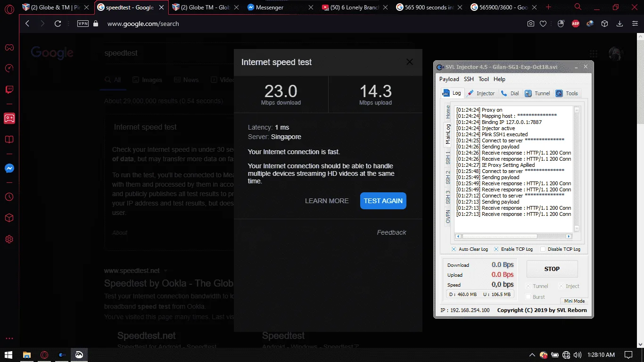Click the address bar URL field
This screenshot has width=644, height=362.
tap(311, 24)
